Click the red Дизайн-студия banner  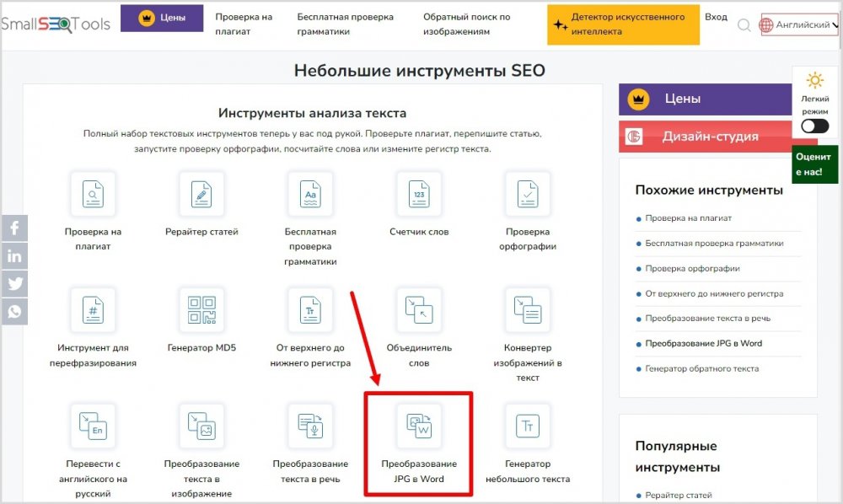[706, 137]
